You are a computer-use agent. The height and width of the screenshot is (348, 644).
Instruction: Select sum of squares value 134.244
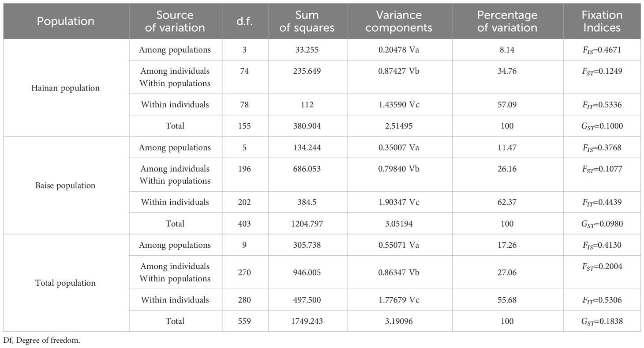point(307,148)
